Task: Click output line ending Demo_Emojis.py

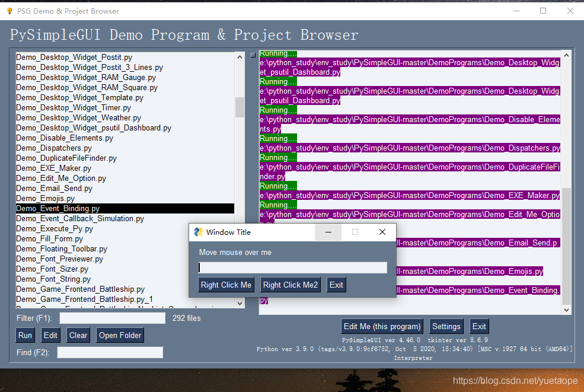Action: click(470, 271)
